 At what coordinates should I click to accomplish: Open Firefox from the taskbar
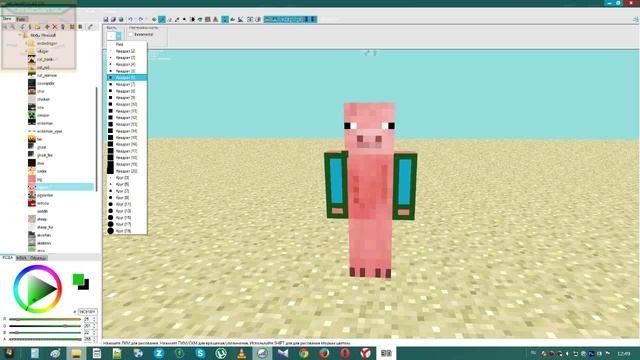tap(324, 353)
